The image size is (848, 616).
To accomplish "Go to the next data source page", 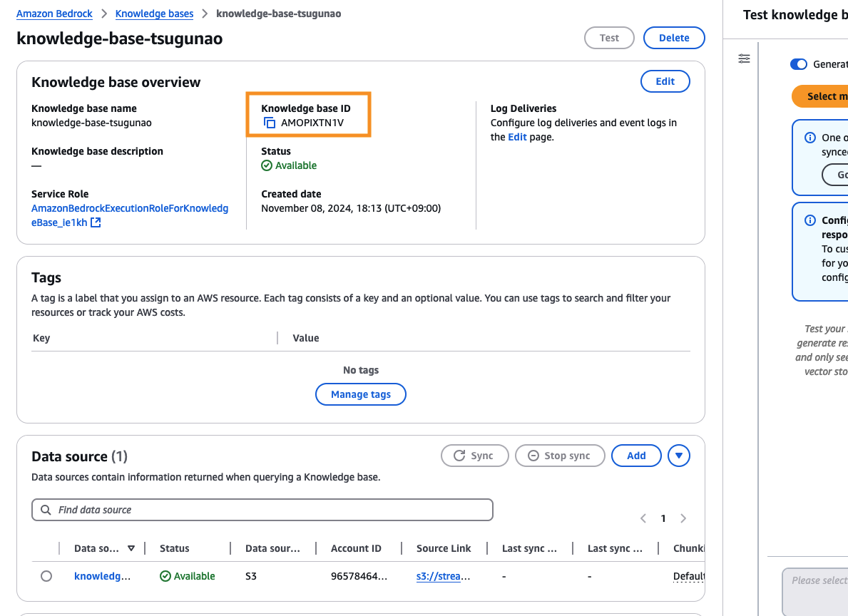I will click(x=683, y=518).
